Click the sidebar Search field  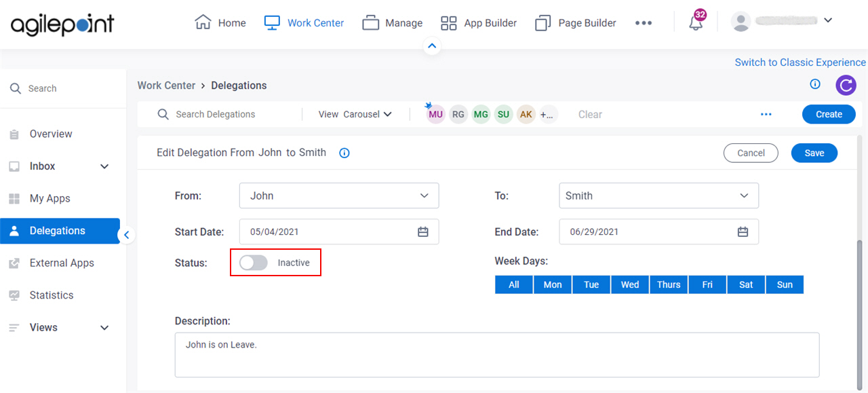pyautogui.click(x=63, y=88)
